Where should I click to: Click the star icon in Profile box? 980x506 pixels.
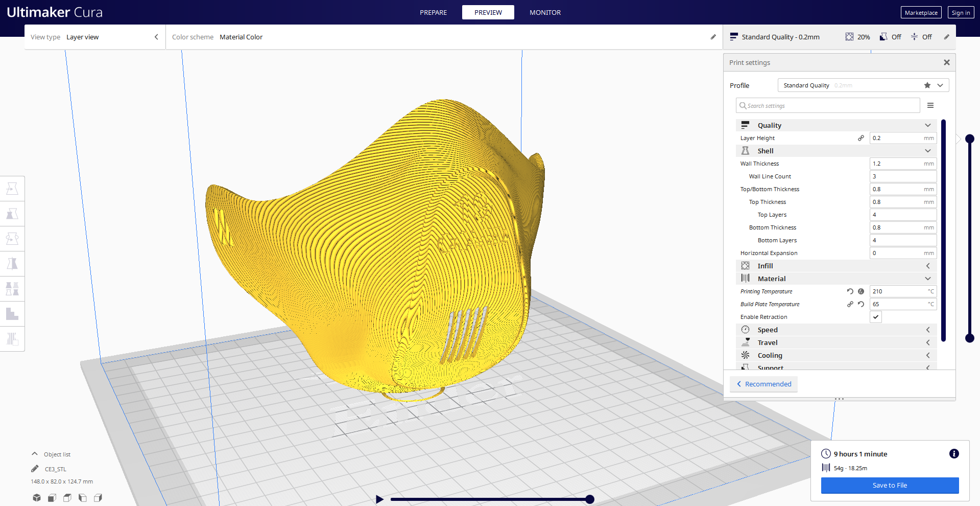(x=927, y=85)
